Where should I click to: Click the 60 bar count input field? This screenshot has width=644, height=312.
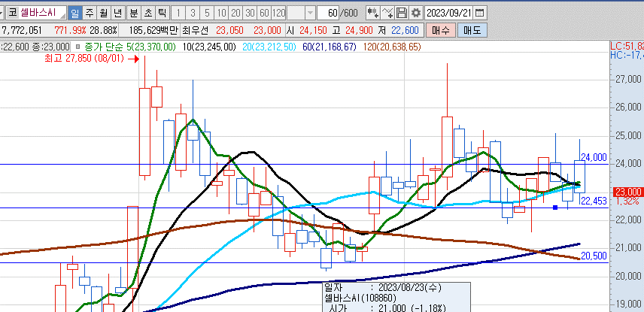tap(328, 13)
